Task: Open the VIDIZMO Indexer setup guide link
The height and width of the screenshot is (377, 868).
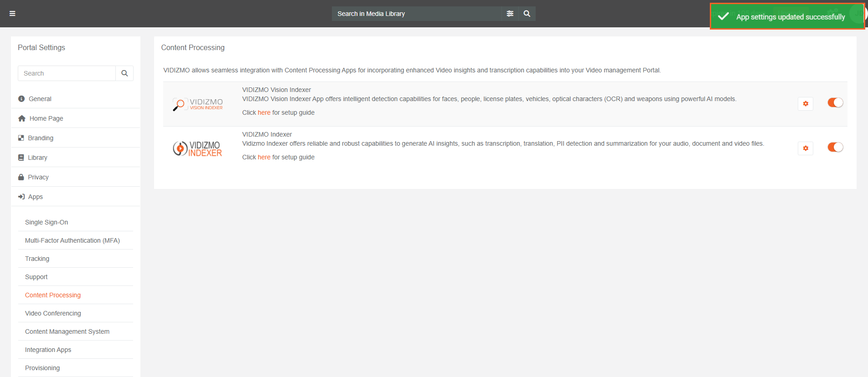Action: (x=264, y=157)
